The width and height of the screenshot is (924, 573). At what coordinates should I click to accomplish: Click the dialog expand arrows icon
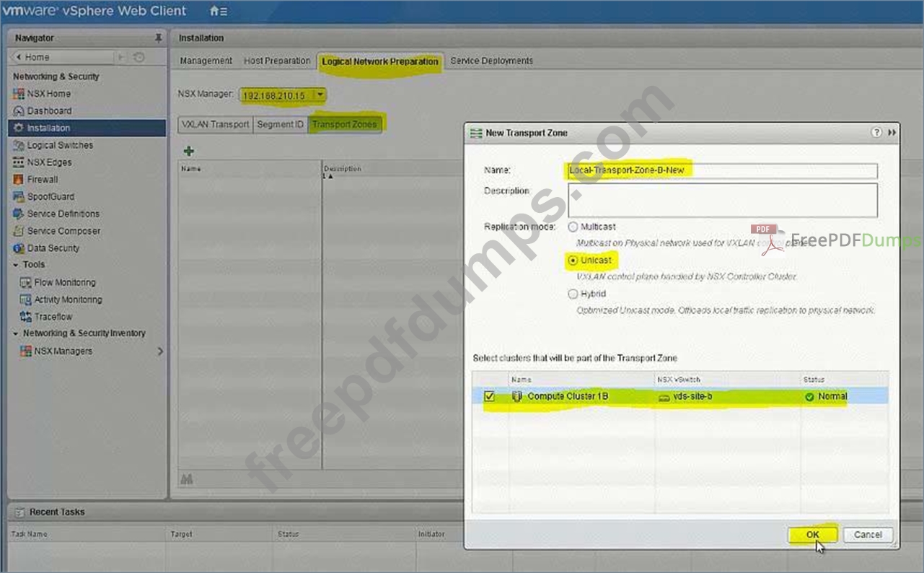pos(892,133)
